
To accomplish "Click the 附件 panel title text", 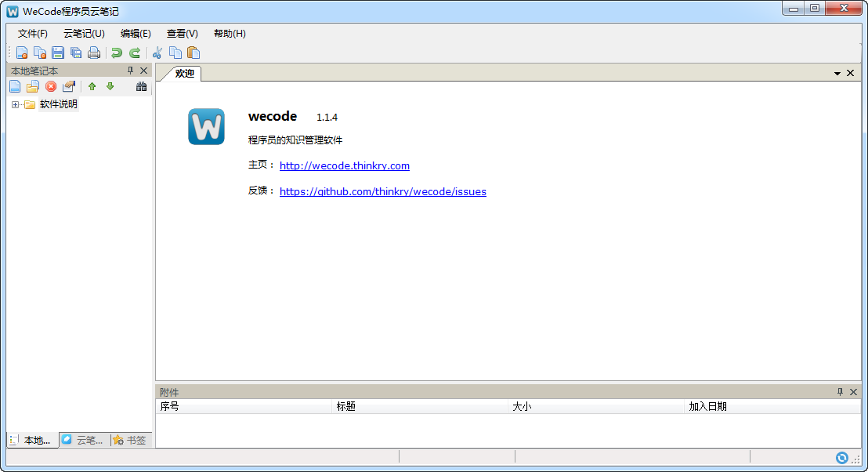I will [x=169, y=392].
